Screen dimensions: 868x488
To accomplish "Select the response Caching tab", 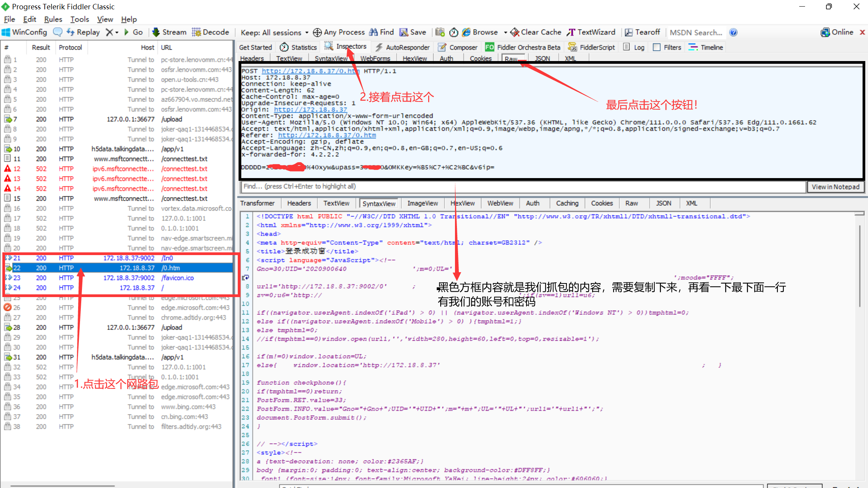I will coord(567,203).
